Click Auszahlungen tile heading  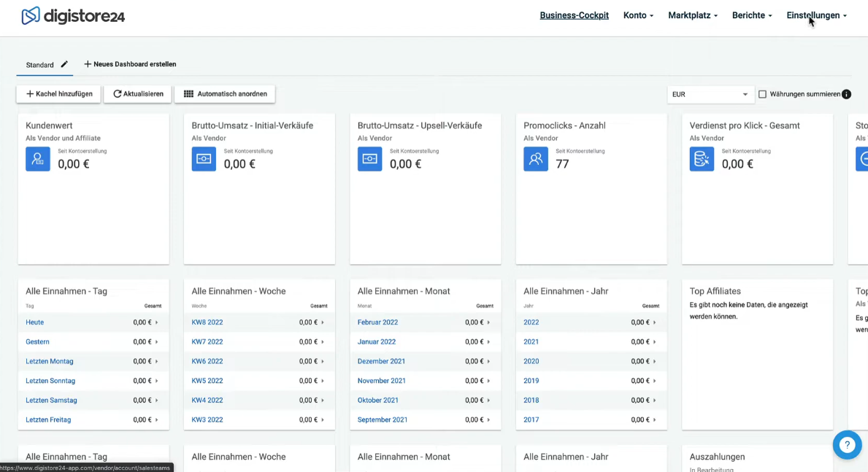(x=718, y=457)
